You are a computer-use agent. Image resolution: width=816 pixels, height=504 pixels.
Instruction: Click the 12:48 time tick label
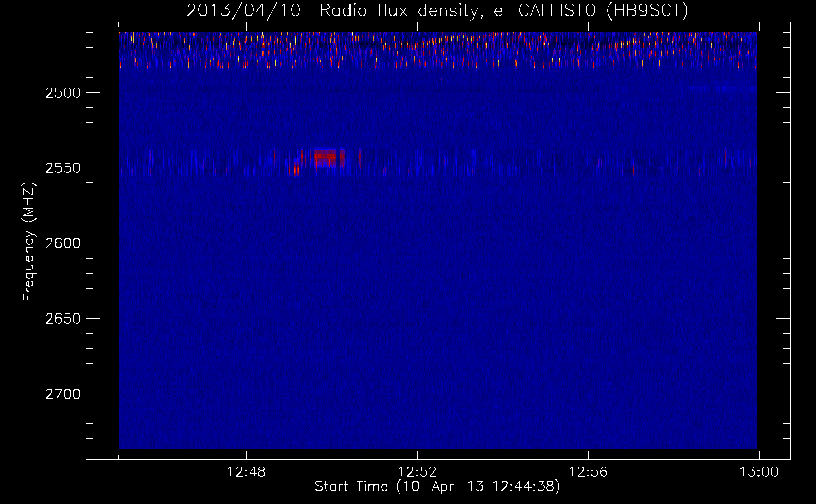[246, 472]
